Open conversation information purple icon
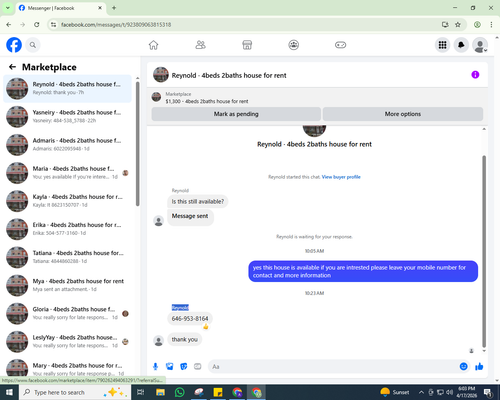This screenshot has height=400, width=500. pyautogui.click(x=475, y=75)
